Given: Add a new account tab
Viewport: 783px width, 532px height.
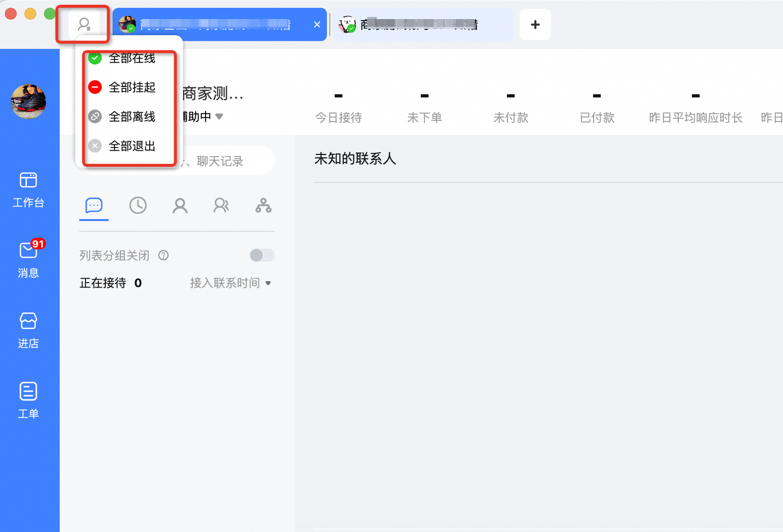Looking at the screenshot, I should coord(535,24).
